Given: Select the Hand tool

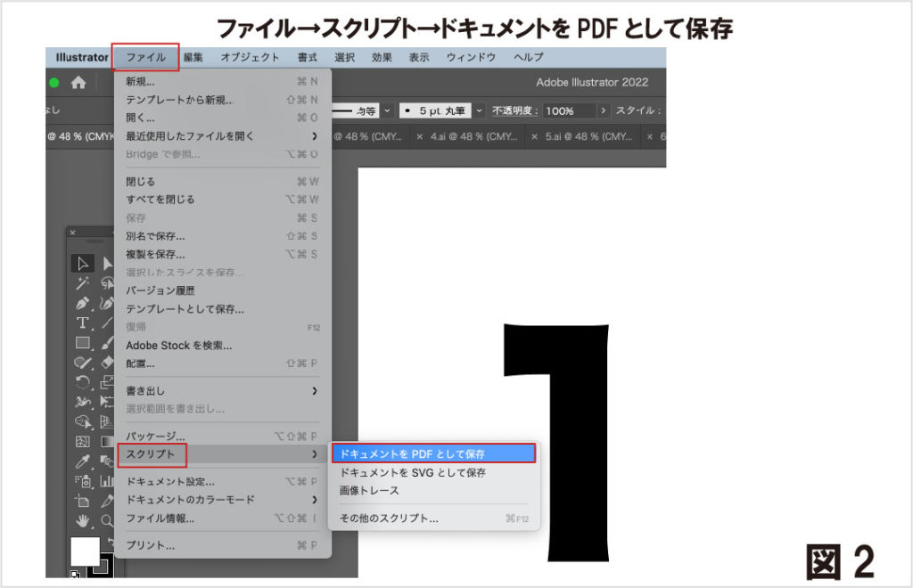Looking at the screenshot, I should [83, 520].
